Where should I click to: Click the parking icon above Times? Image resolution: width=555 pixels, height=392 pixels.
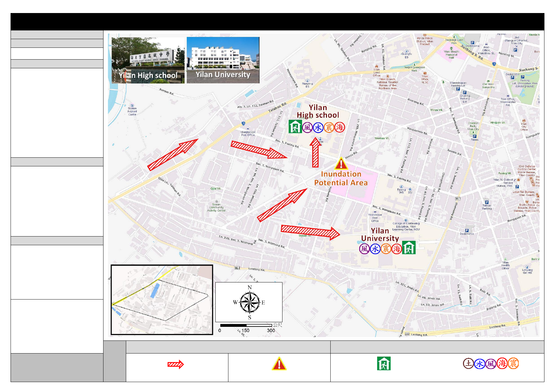point(474,136)
